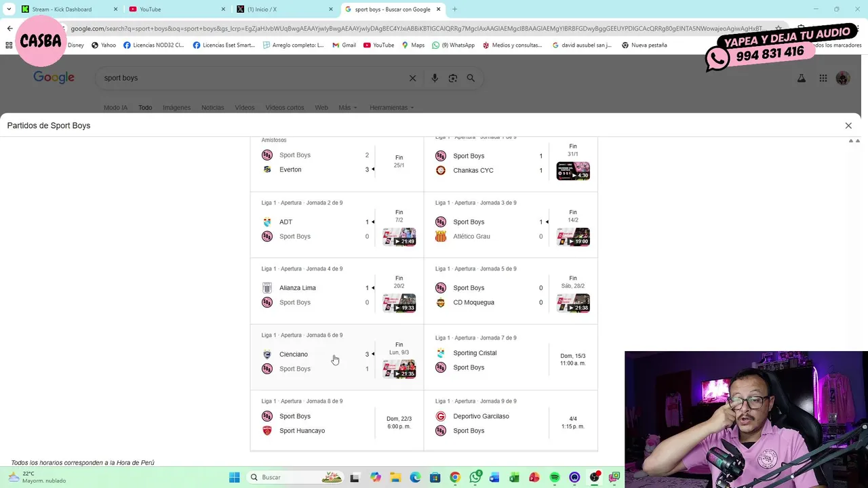Click the Cienciano team crest
The image size is (868, 488).
tap(267, 354)
